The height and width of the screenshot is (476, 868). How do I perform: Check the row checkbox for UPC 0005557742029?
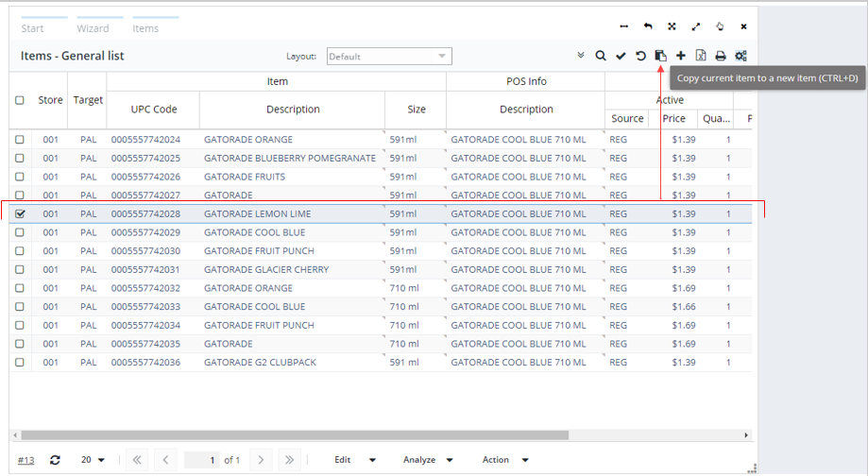tap(20, 232)
